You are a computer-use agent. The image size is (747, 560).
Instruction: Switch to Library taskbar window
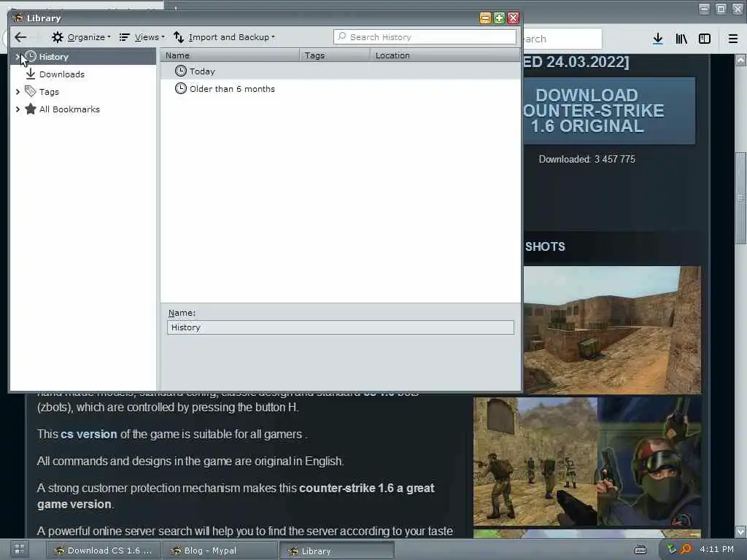click(x=336, y=551)
